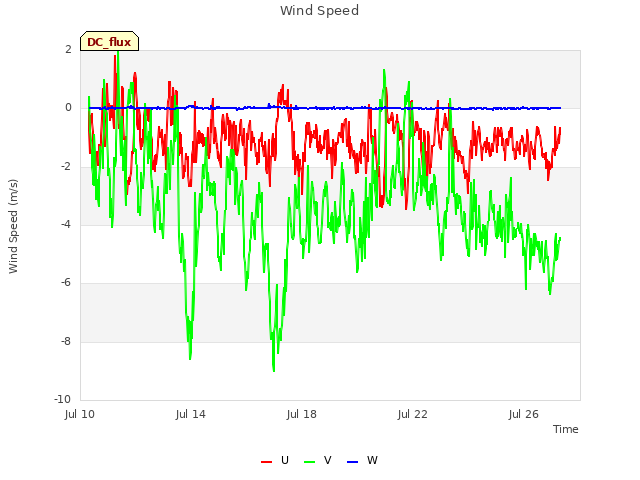Click the lowest green V minimum near -9
The image size is (640, 480).
[x=273, y=370]
